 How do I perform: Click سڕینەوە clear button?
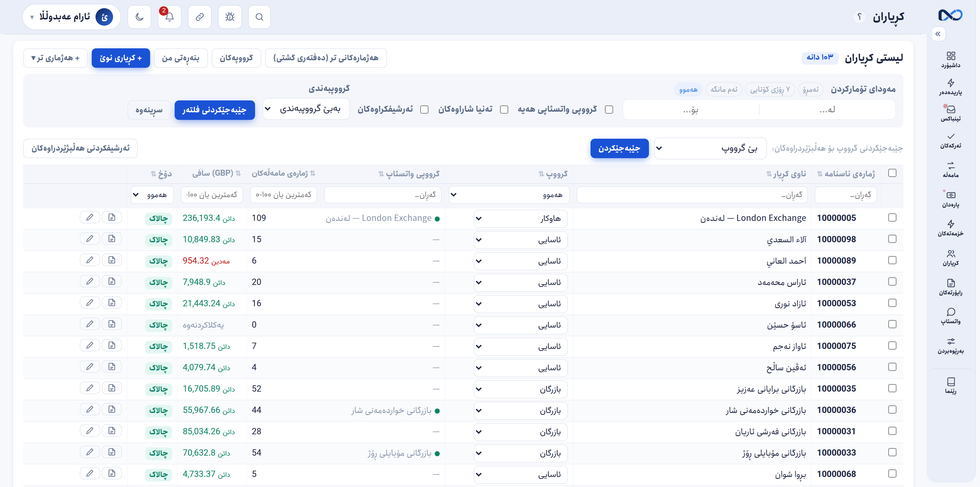pyautogui.click(x=149, y=110)
